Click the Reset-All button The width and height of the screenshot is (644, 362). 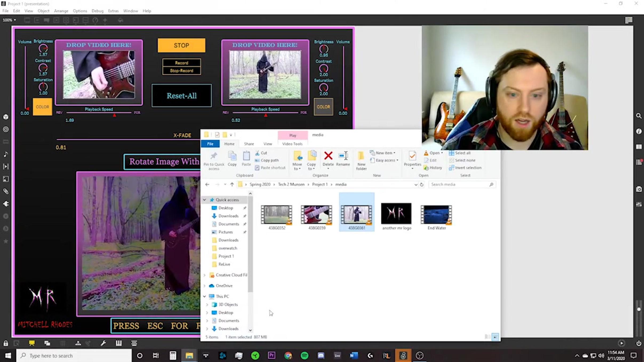[182, 96]
